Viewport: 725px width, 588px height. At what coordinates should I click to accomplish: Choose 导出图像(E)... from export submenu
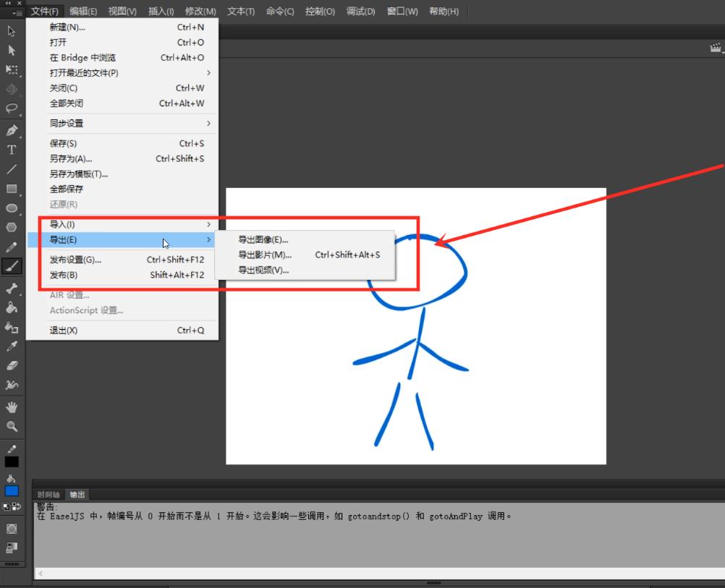[263, 239]
